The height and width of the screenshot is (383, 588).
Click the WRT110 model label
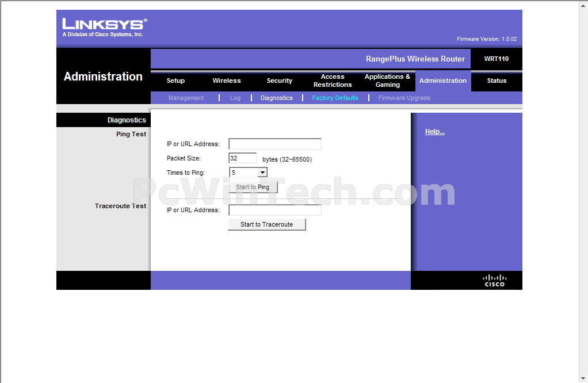496,59
